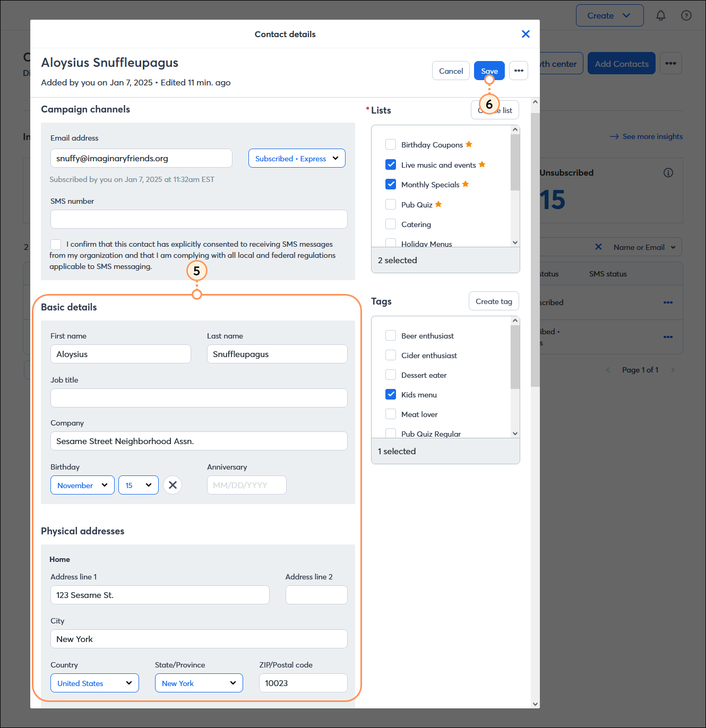Check the Catering list
The width and height of the screenshot is (706, 728).
tap(391, 224)
